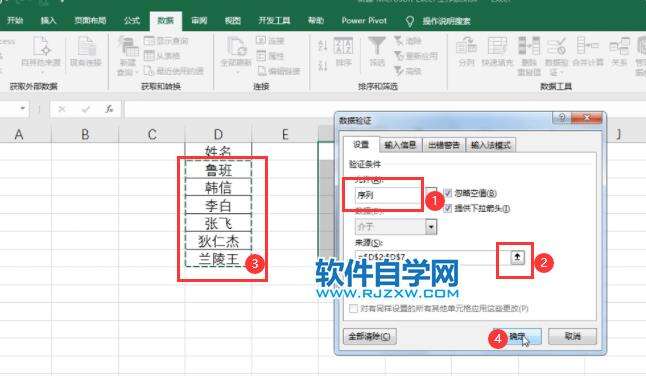Select the 数据 (Data) ribbon tab

(166, 20)
